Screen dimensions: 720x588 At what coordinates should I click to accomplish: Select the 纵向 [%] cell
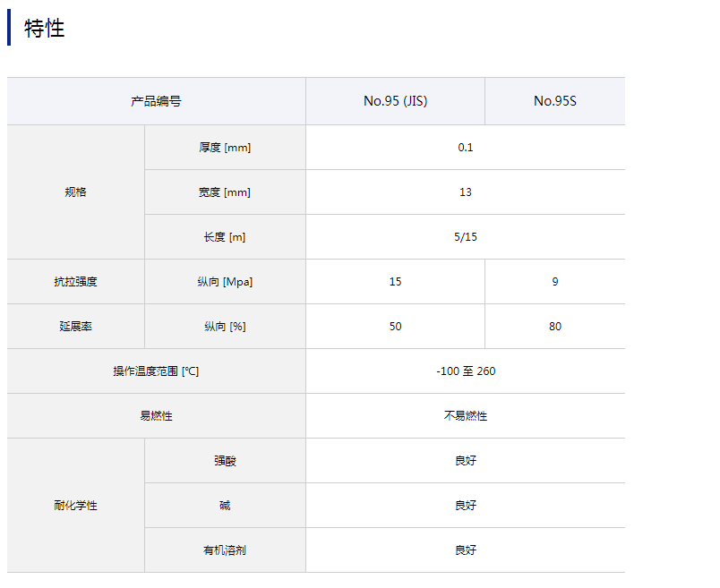pos(225,327)
